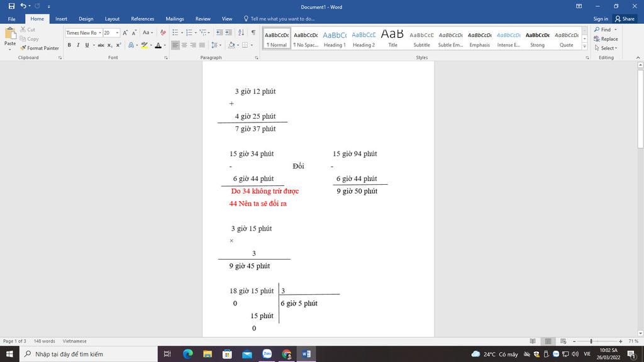
Task: Align text right
Action: [193, 45]
